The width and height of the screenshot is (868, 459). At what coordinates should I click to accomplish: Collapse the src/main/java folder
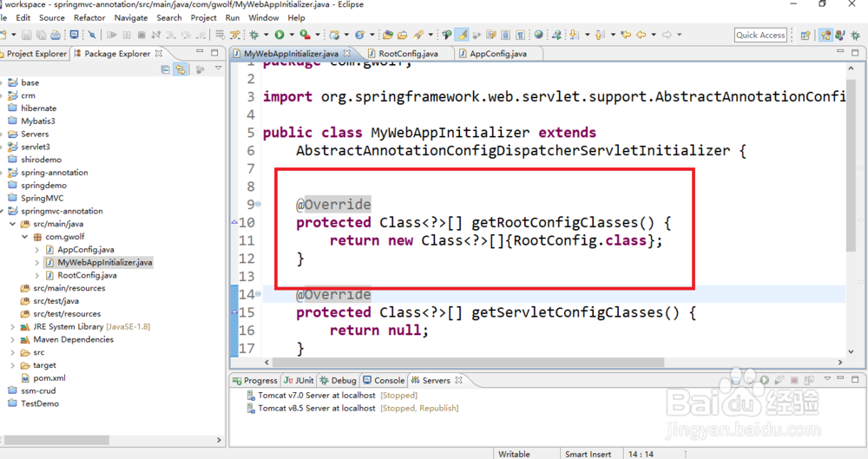pos(13,224)
